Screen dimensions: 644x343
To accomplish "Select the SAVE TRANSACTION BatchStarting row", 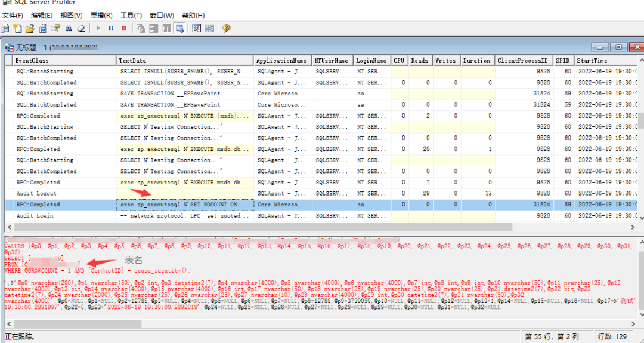I will coord(321,93).
